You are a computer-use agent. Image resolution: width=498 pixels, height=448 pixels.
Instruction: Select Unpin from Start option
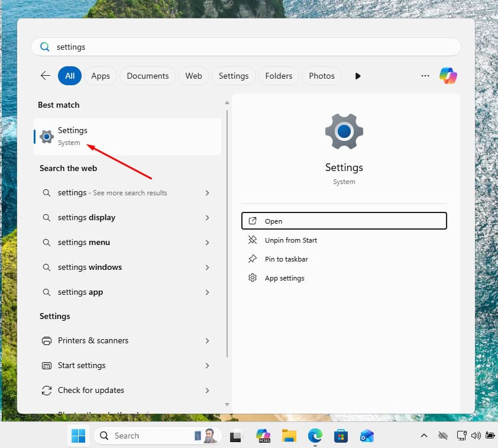290,240
